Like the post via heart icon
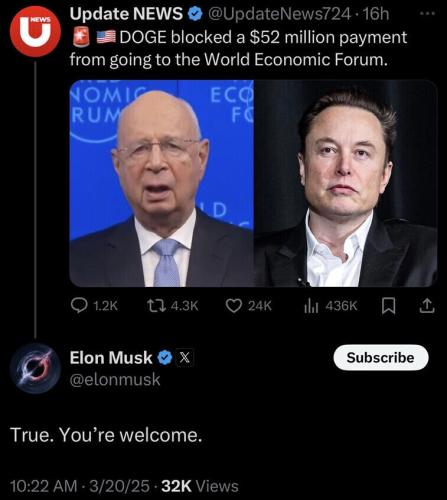The width and height of the screenshot is (447, 500). click(234, 306)
